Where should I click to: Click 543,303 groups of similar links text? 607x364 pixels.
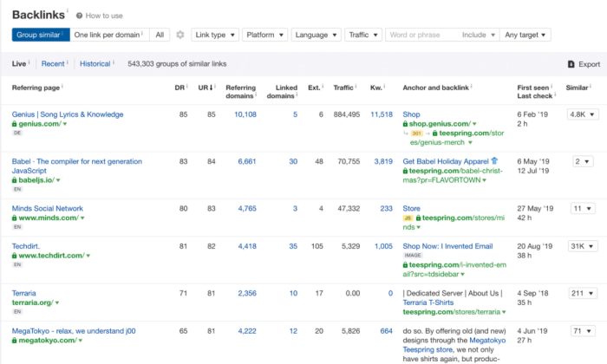click(177, 64)
